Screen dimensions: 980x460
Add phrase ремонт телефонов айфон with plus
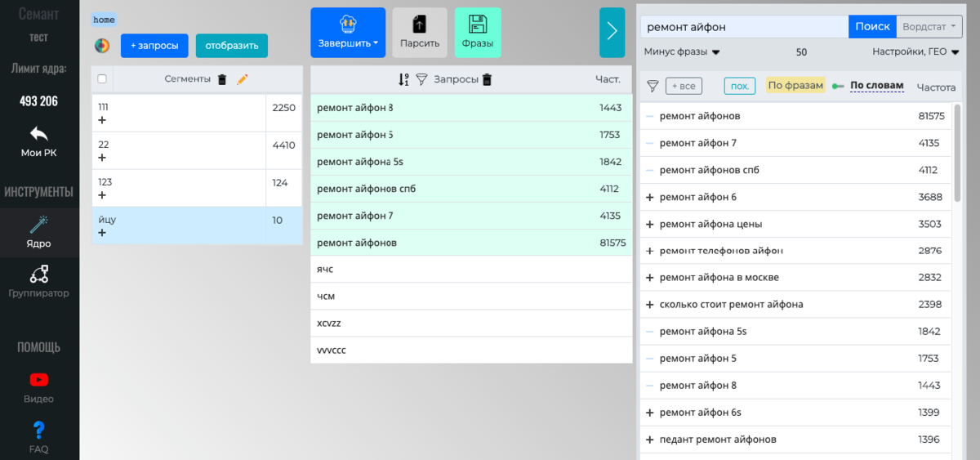(x=650, y=251)
